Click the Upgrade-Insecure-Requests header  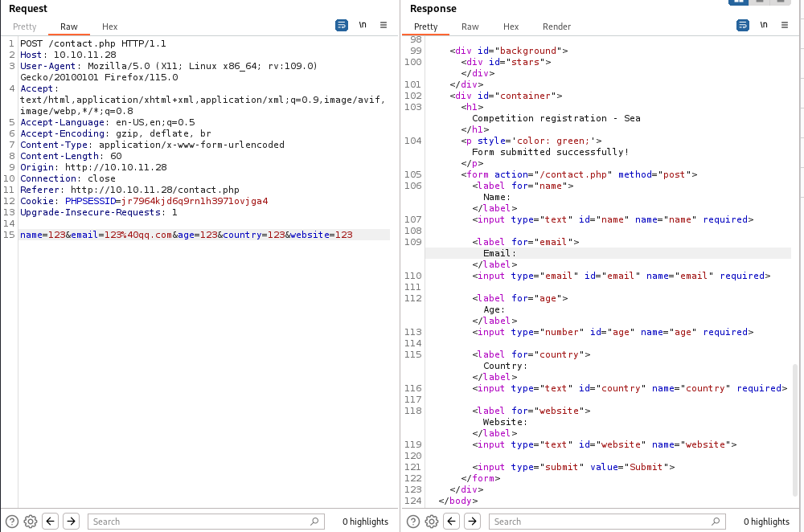click(98, 212)
